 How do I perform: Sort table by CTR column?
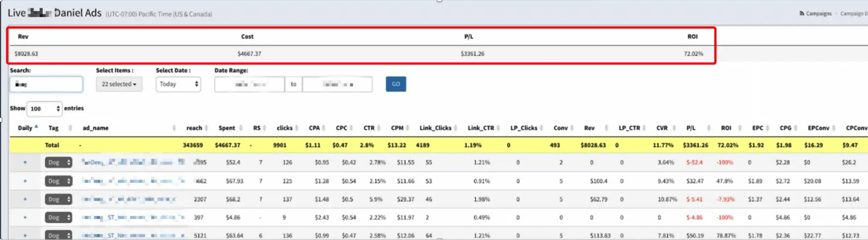tap(369, 128)
